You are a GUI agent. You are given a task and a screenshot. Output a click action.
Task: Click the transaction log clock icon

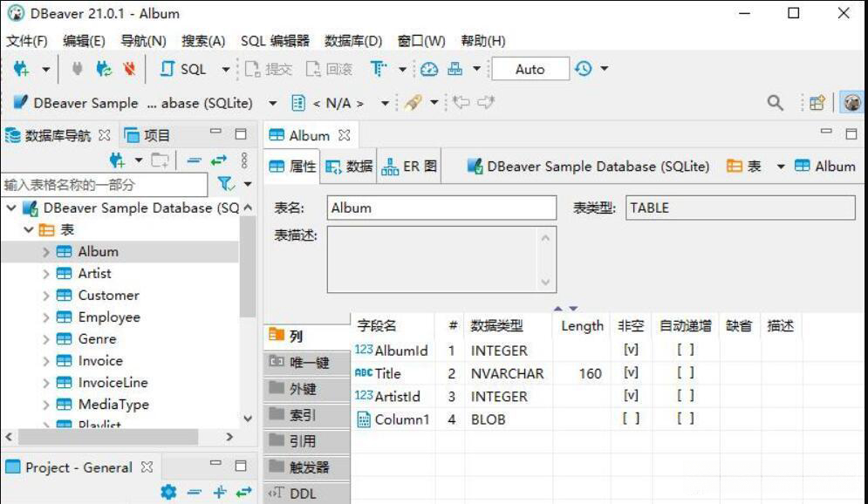(x=584, y=69)
